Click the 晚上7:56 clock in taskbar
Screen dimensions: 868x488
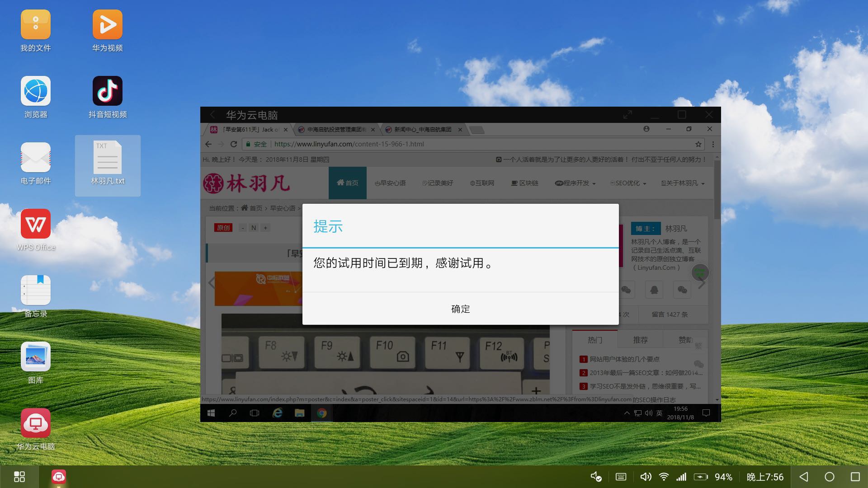[765, 477]
